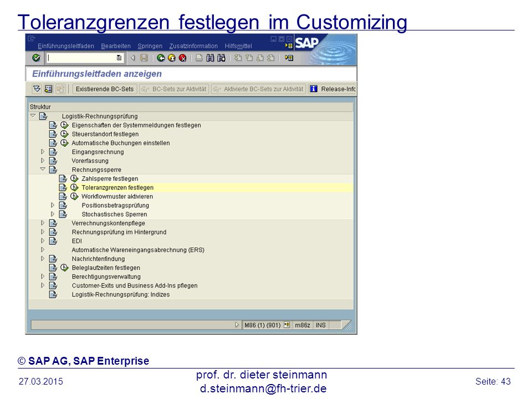
Task: Click execute clock icon for Zahlsperre festlegen
Action: [x=74, y=178]
